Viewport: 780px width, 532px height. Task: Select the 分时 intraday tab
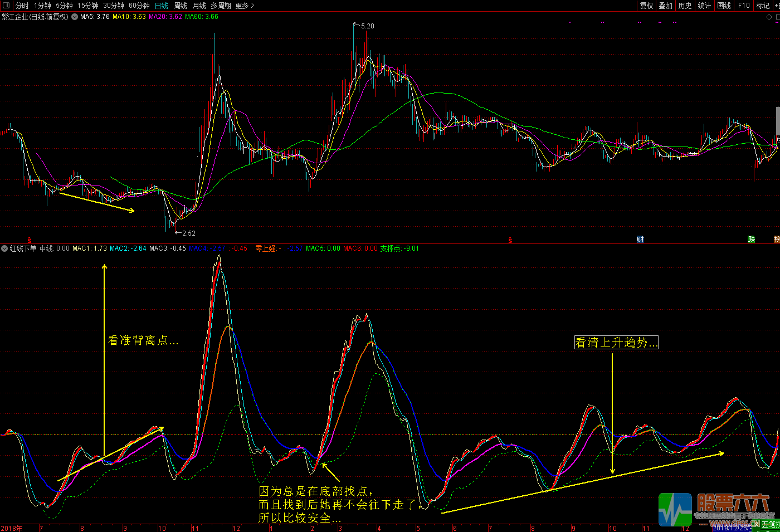(22, 6)
